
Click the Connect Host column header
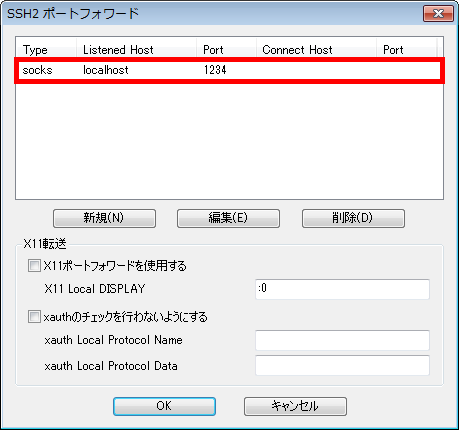click(316, 50)
